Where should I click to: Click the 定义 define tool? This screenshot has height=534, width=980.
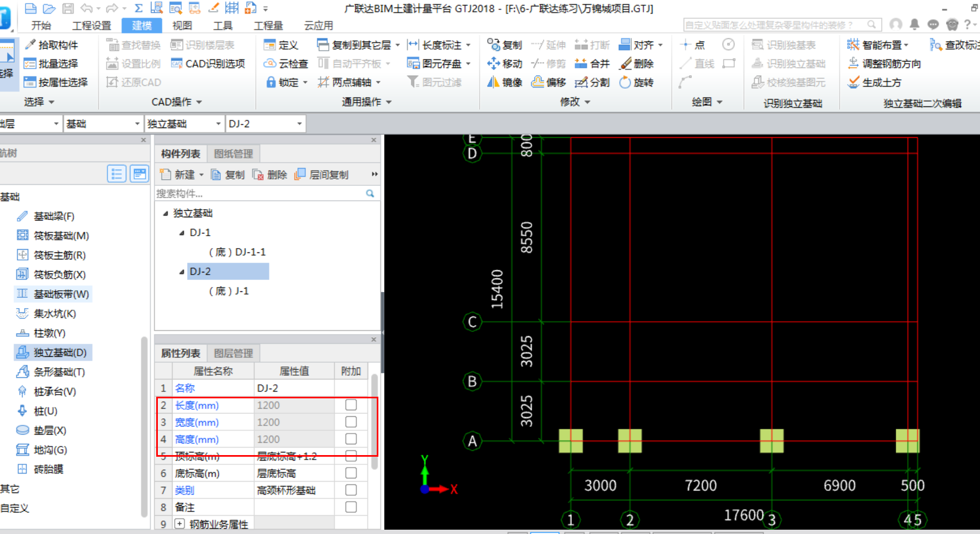[x=281, y=45]
